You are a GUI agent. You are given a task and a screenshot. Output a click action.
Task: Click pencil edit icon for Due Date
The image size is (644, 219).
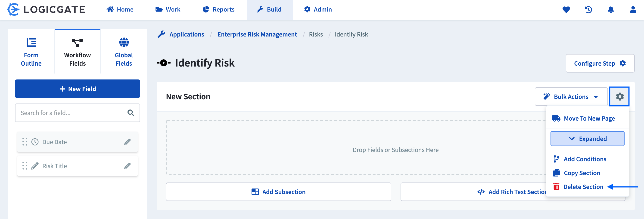127,142
